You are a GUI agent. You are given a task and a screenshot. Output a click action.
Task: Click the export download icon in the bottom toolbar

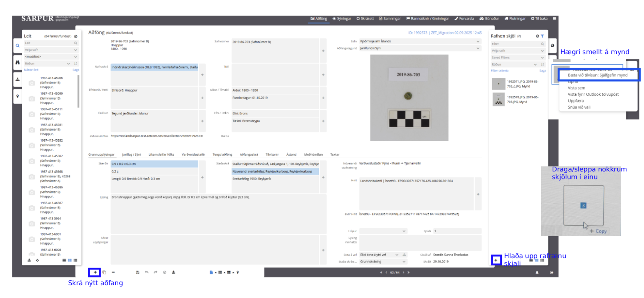174,272
